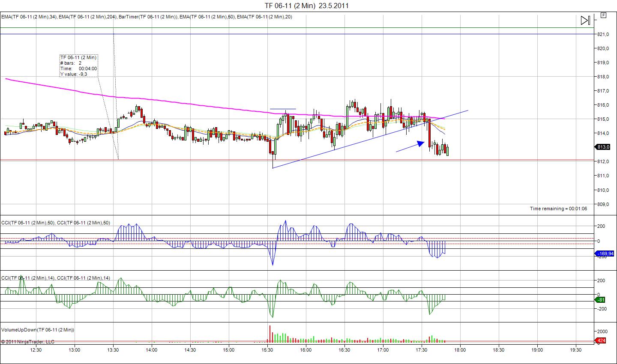Click 'Time: 00:04:00' in ruler info box
Viewport: 617px width, 364px height.
click(78, 69)
